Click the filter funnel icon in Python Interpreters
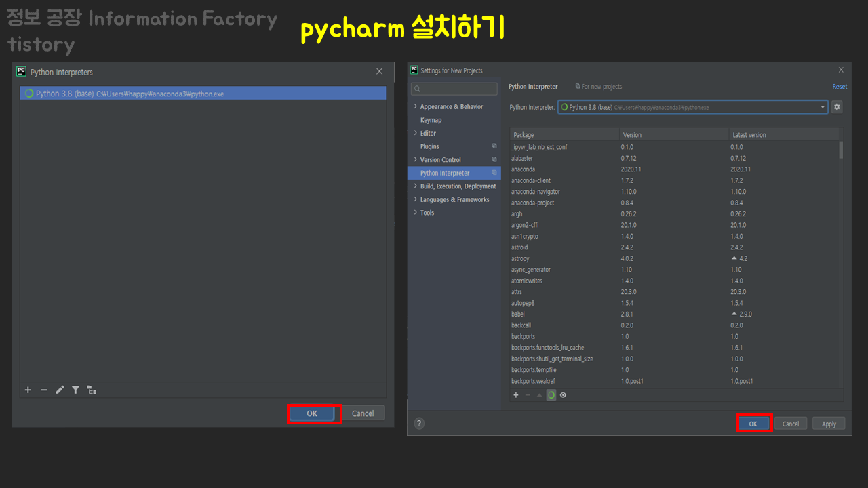Viewport: 868px width, 488px height. point(75,390)
